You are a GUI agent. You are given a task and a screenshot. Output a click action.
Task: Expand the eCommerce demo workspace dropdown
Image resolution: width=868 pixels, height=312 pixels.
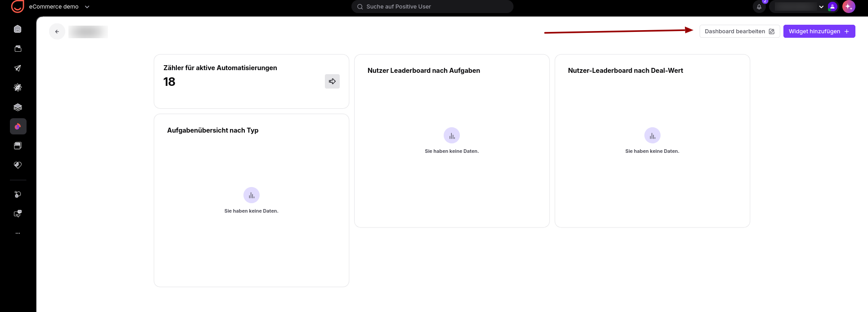click(x=87, y=7)
